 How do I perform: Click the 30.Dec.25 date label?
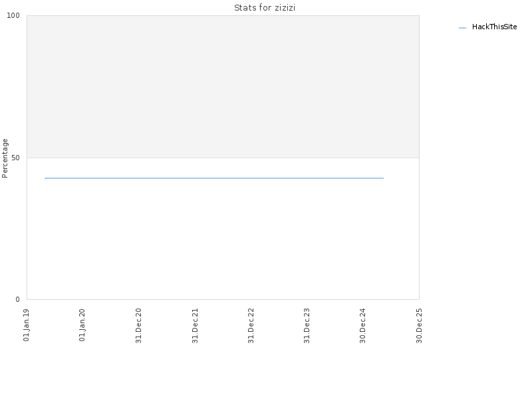(x=419, y=326)
